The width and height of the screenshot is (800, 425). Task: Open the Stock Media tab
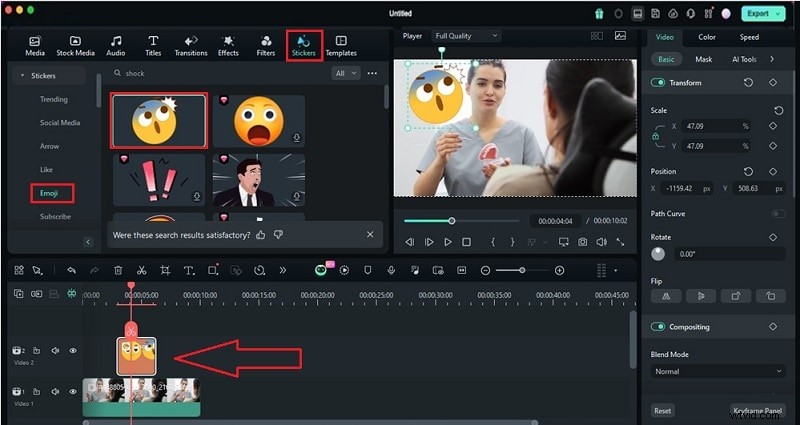75,46
